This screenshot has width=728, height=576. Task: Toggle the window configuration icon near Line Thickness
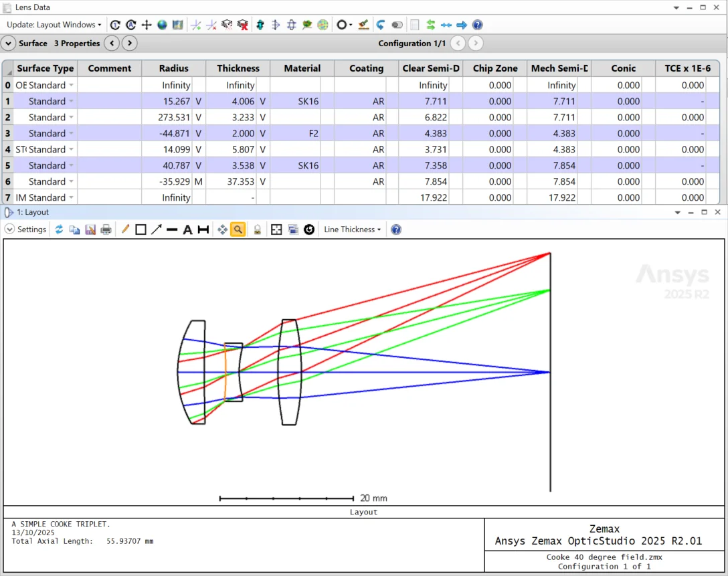click(292, 229)
